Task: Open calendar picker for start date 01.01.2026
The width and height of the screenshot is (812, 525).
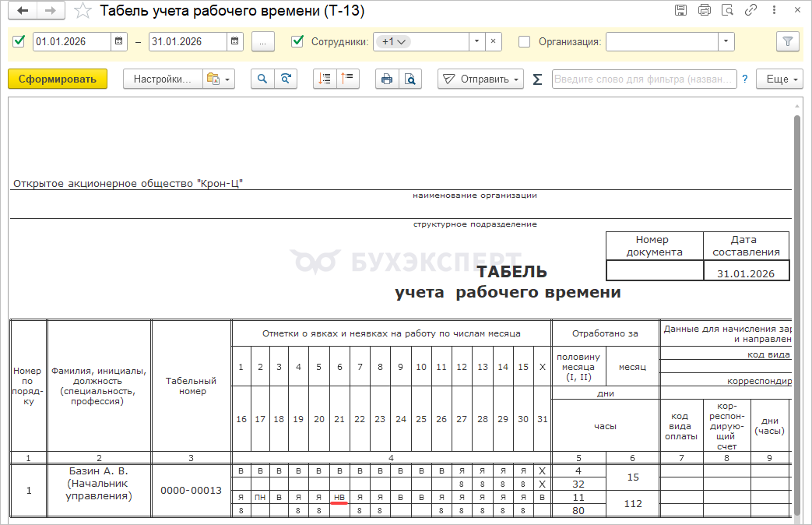Action: (118, 41)
